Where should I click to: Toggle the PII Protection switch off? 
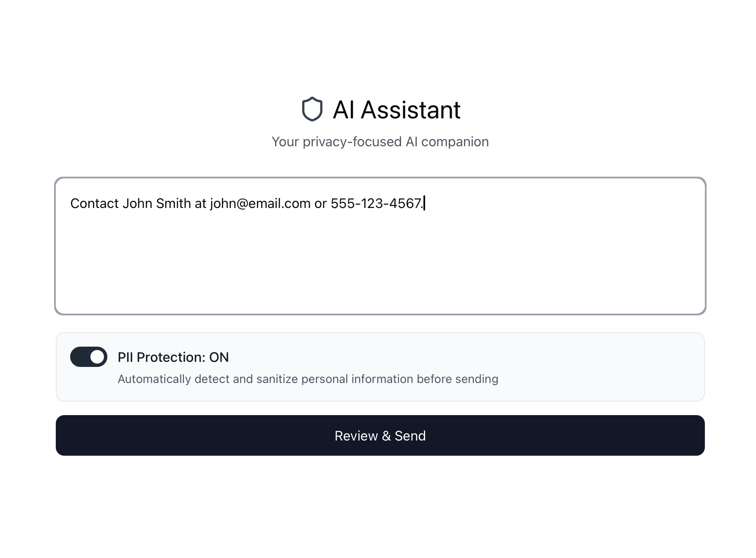click(88, 357)
